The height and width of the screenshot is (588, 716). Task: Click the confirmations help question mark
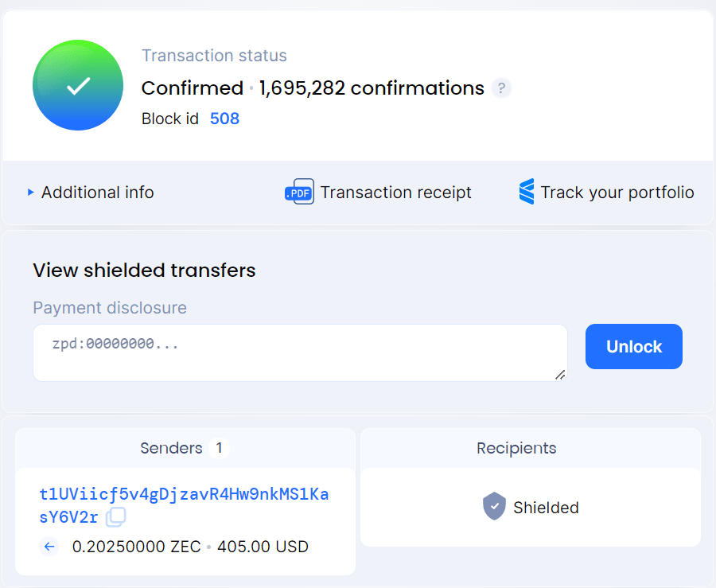(x=500, y=88)
